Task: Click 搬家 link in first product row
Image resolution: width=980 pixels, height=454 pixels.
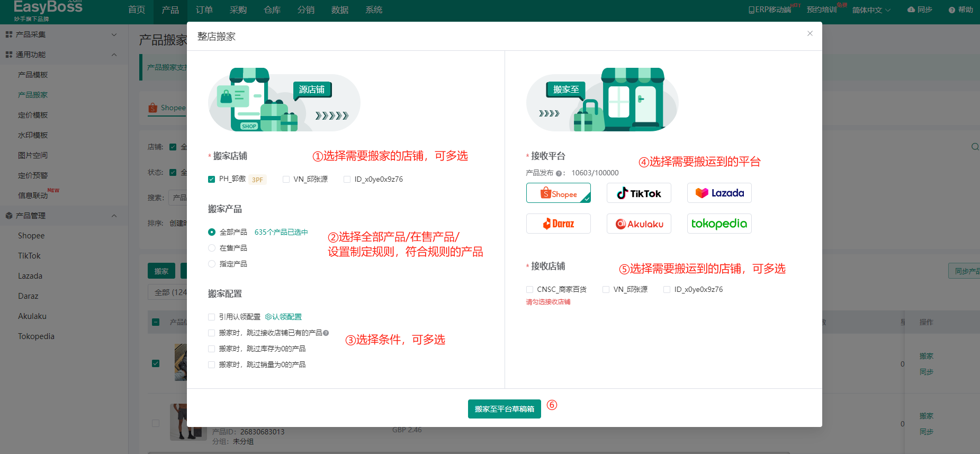Action: click(x=927, y=356)
